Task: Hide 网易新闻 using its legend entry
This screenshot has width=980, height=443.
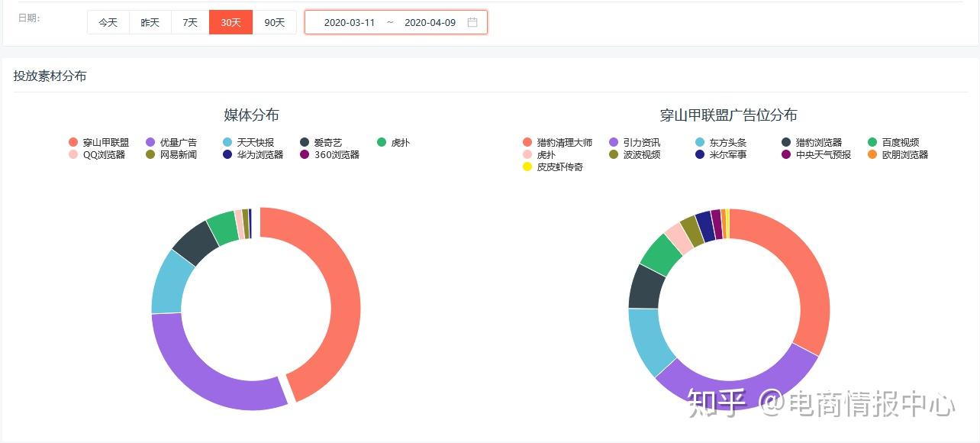Action: click(171, 154)
